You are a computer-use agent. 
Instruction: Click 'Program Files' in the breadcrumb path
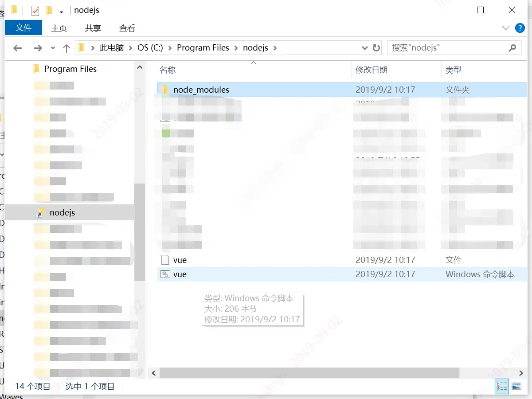(x=203, y=47)
